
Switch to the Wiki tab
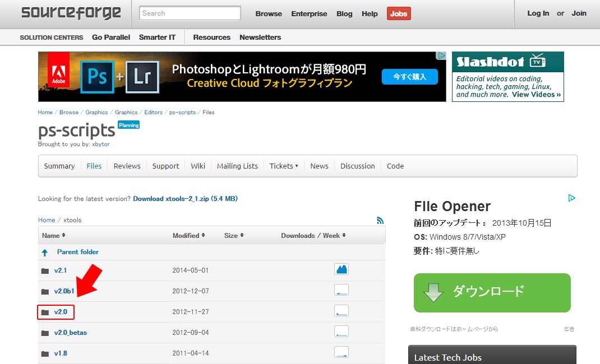[198, 166]
